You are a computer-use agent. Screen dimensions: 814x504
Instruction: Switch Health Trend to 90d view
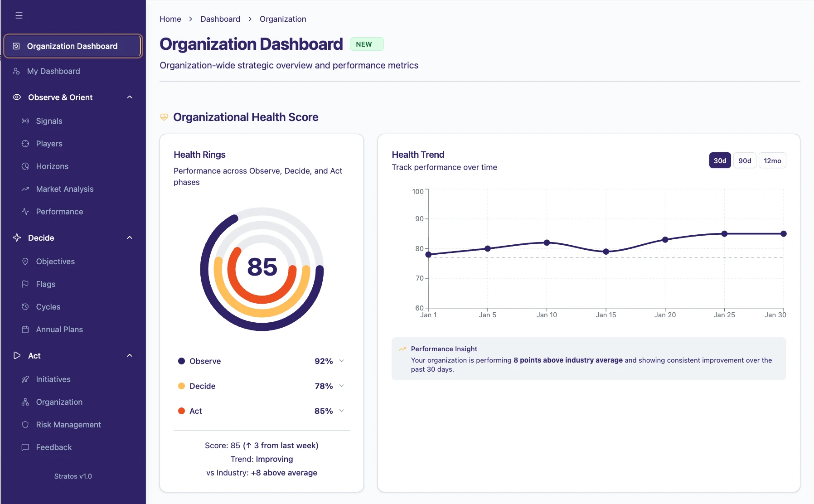point(744,160)
